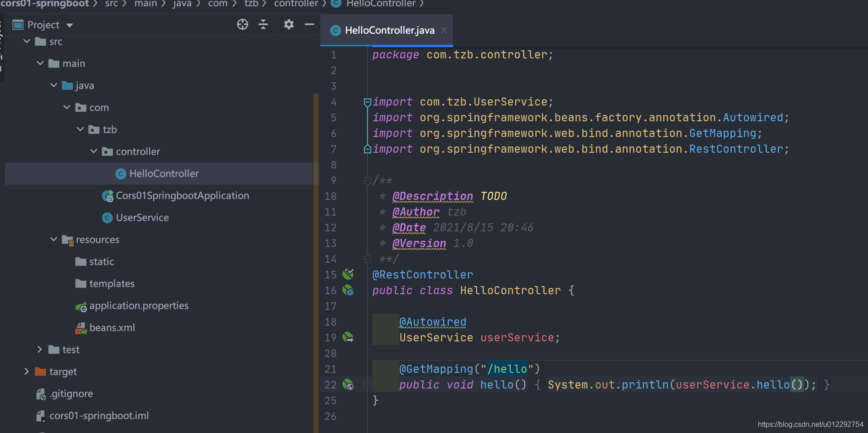Select the static folder
The width and height of the screenshot is (868, 433).
point(102,261)
